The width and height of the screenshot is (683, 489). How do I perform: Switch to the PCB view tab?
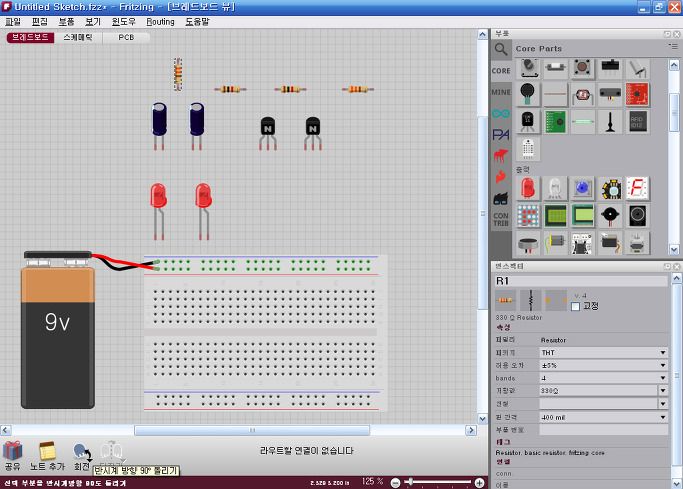tap(126, 37)
